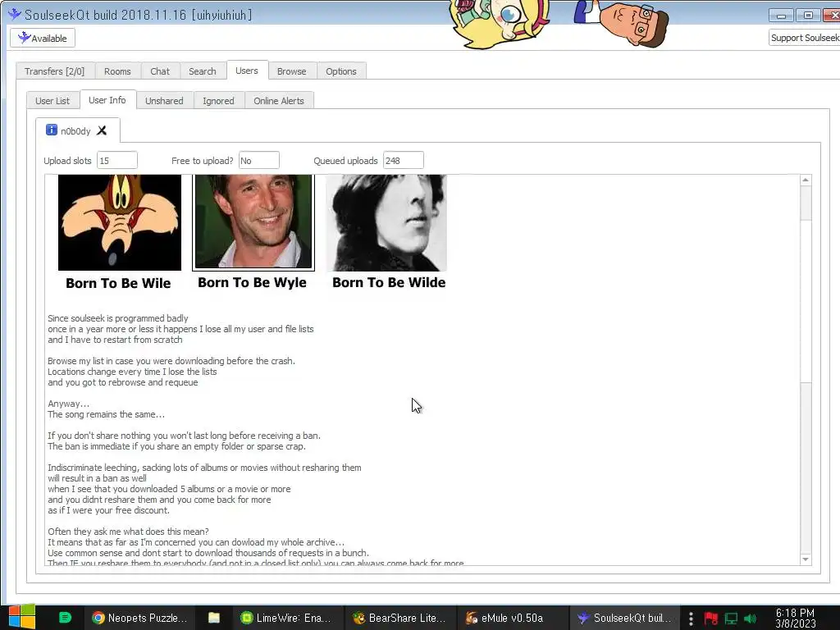
Task: Show hidden tray icons (three dots)
Action: [691, 619]
